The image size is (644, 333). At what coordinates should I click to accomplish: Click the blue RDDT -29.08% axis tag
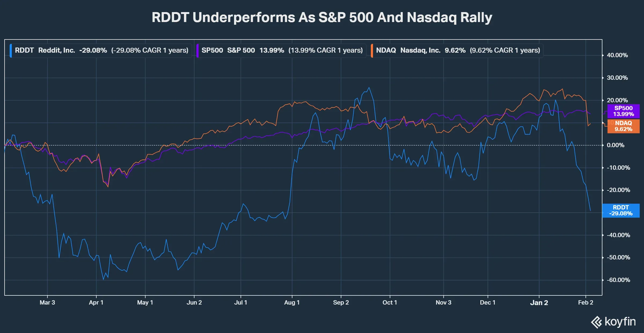tap(621, 211)
